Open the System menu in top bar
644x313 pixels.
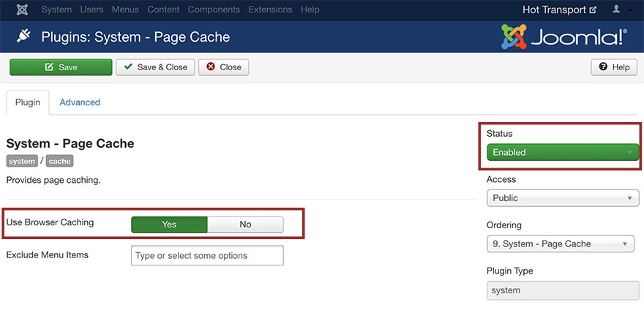(56, 10)
